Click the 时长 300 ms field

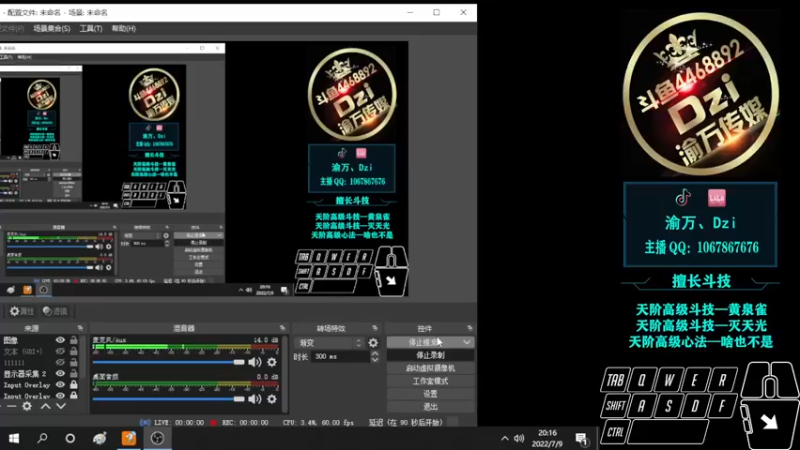(x=340, y=357)
